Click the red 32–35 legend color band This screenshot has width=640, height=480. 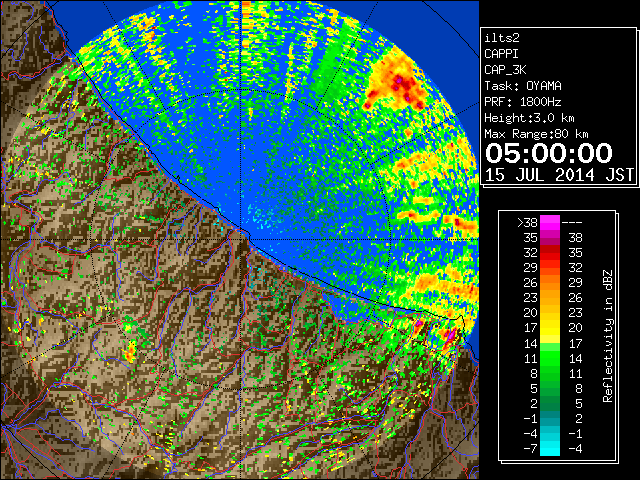pyautogui.click(x=550, y=253)
